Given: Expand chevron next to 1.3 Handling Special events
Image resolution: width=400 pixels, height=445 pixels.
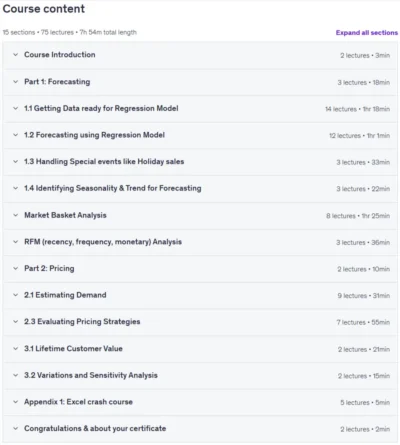Looking at the screenshot, I should [x=15, y=162].
